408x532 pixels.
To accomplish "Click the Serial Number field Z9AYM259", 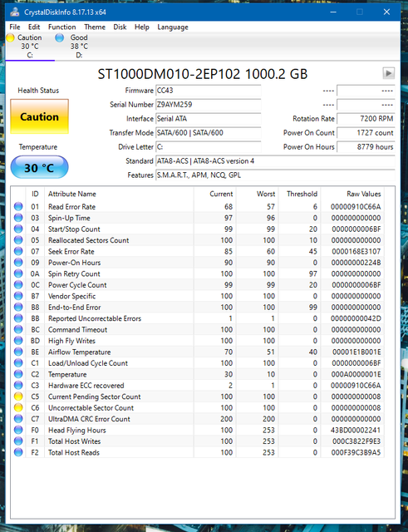I will [209, 105].
